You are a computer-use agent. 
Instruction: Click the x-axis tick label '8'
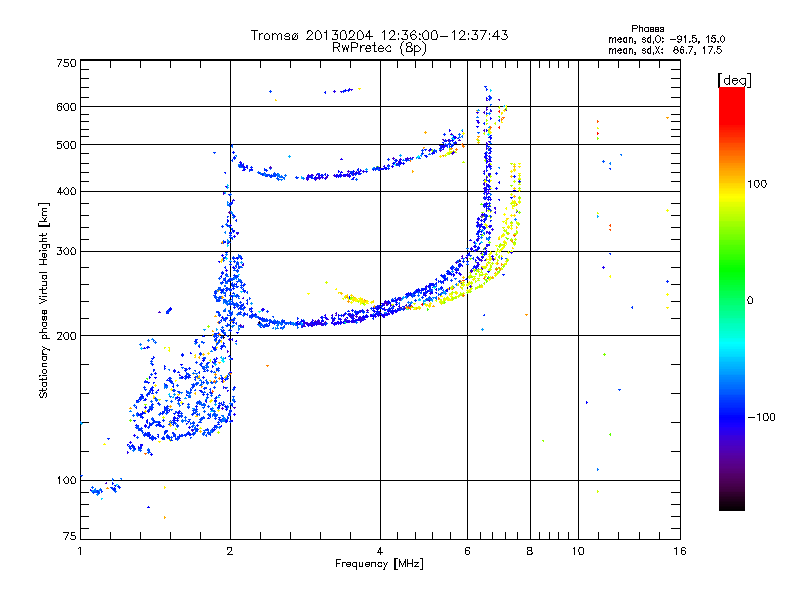click(x=530, y=551)
